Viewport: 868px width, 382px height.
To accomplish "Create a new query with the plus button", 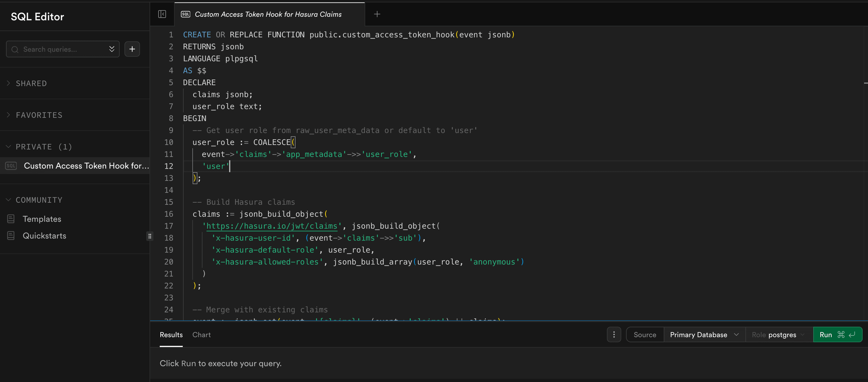I will tap(132, 49).
